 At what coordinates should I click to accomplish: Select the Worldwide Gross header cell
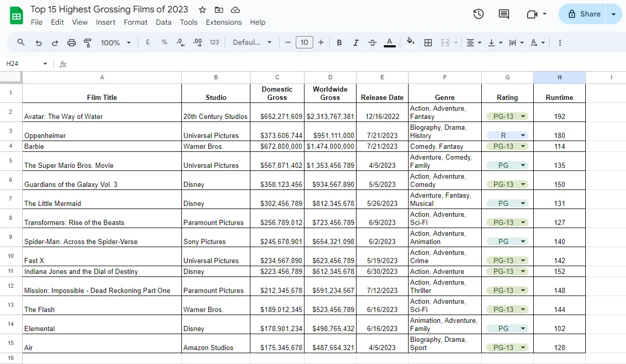point(330,93)
